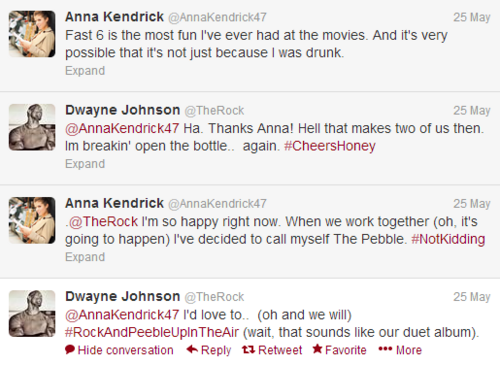Image resolution: width=500 pixels, height=365 pixels.
Task: Open the #RockAndPeebleUpInTheAir hashtag
Action: point(152,332)
